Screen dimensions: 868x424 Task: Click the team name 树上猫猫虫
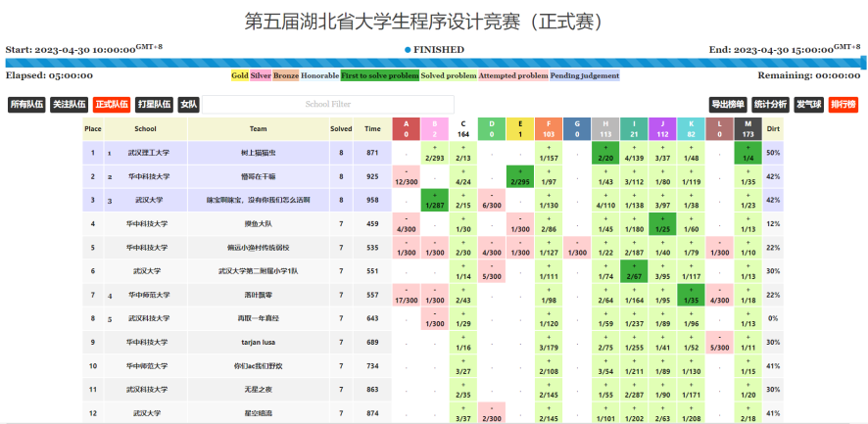coord(258,153)
